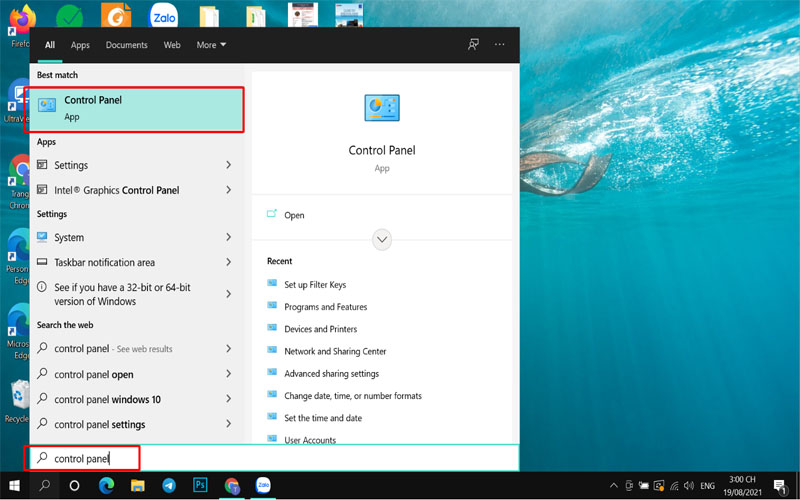The height and width of the screenshot is (500, 800).
Task: Open File Explorer in taskbar
Action: (137, 485)
